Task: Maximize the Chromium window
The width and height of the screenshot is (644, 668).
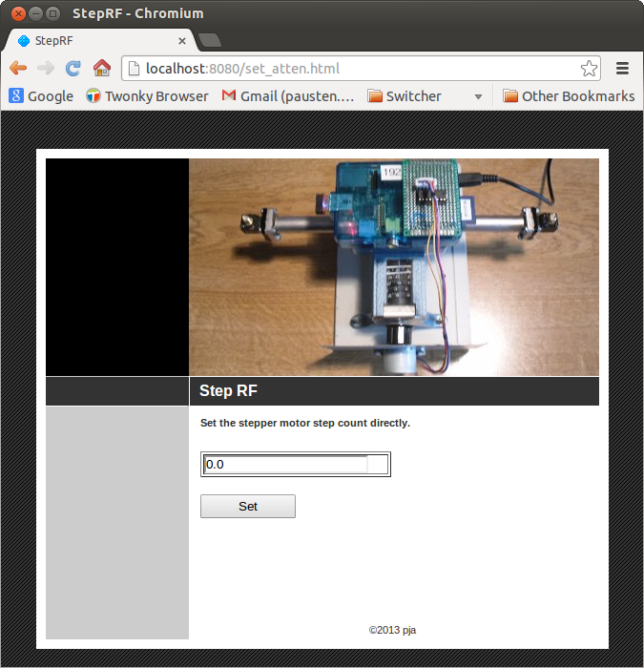Action: [x=52, y=13]
